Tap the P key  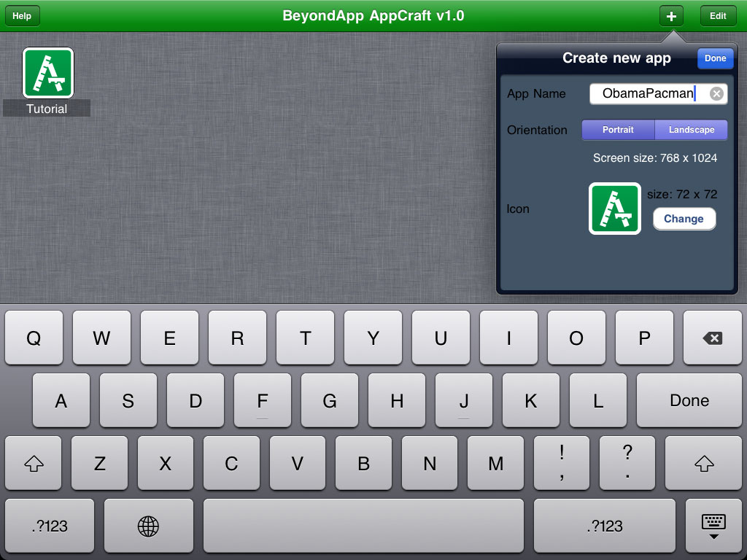tap(645, 338)
